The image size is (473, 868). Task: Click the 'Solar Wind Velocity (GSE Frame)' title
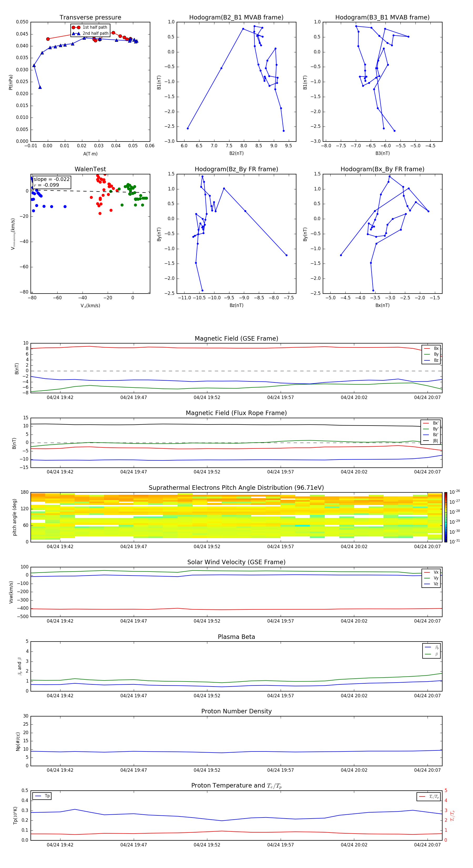click(x=236, y=562)
